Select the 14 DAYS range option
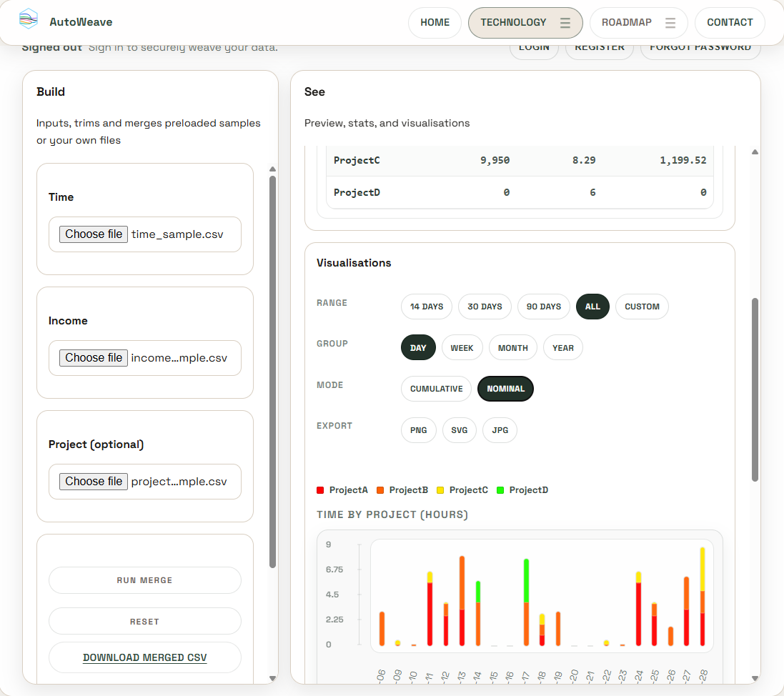This screenshot has width=784, height=696. coord(427,306)
